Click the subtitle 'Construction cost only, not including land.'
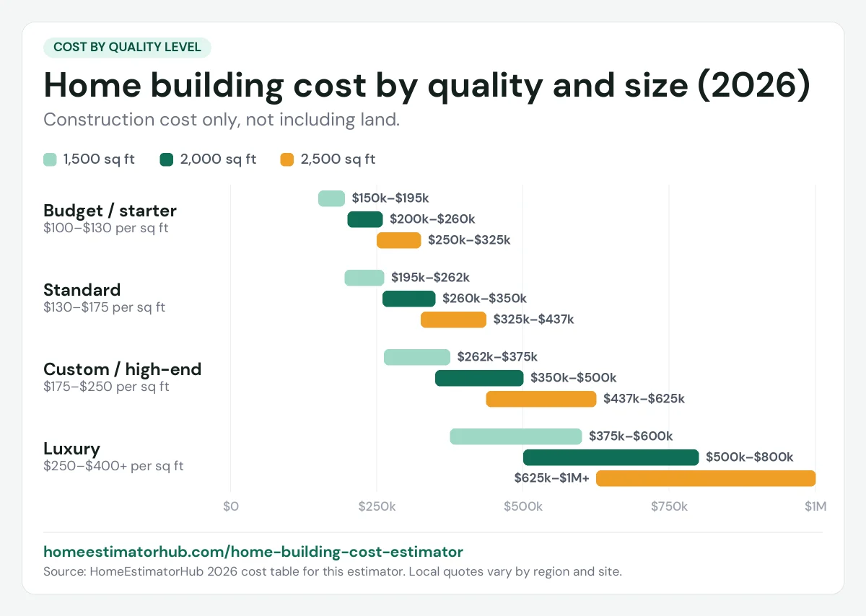The height and width of the screenshot is (616, 866). pyautogui.click(x=222, y=120)
